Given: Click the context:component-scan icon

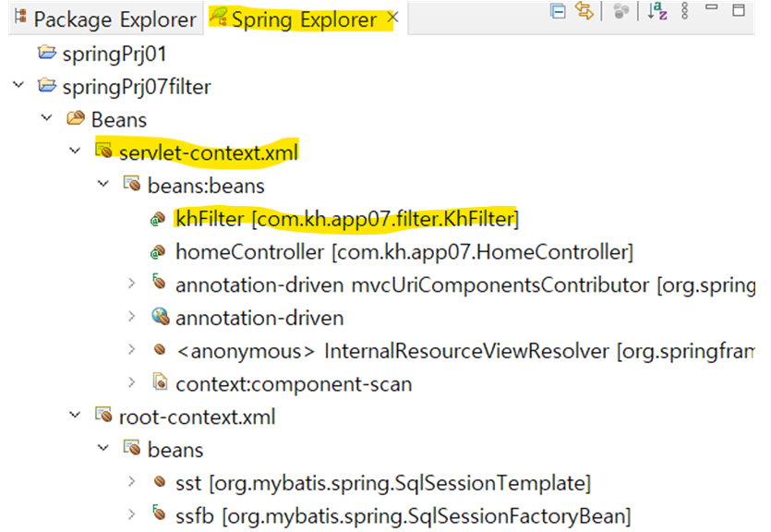Looking at the screenshot, I should 160,381.
